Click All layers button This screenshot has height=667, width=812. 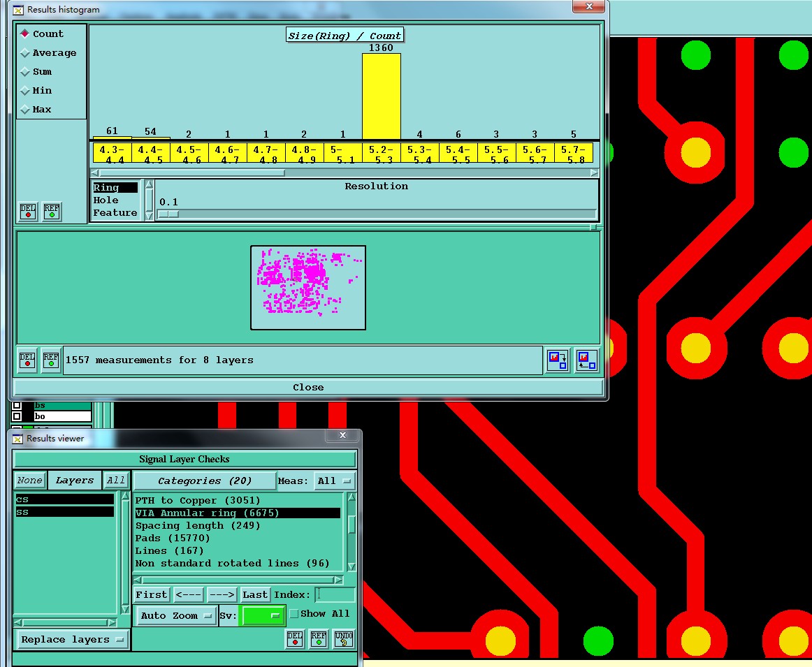tap(115, 481)
